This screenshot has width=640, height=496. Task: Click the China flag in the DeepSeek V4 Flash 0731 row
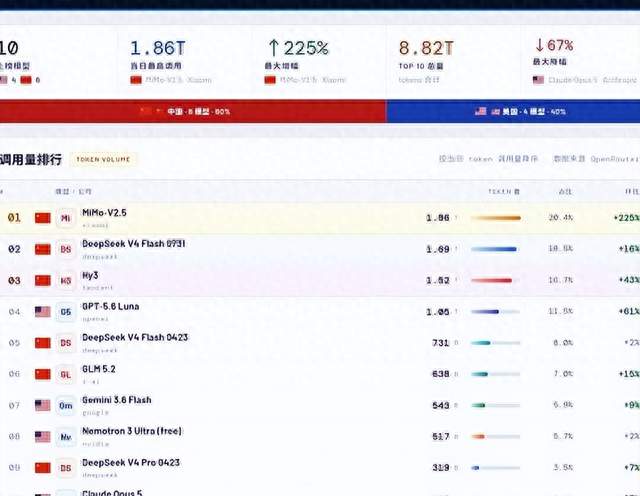click(42, 249)
